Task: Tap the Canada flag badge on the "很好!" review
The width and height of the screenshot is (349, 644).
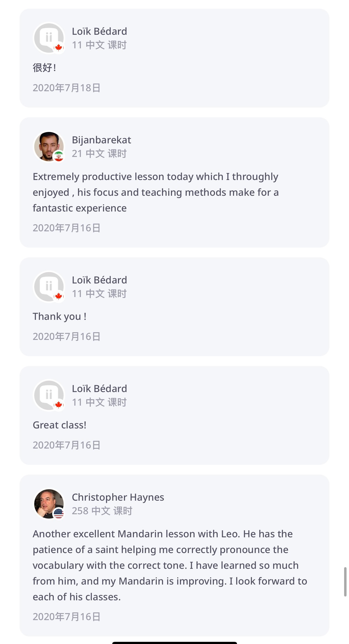Action: [x=58, y=48]
